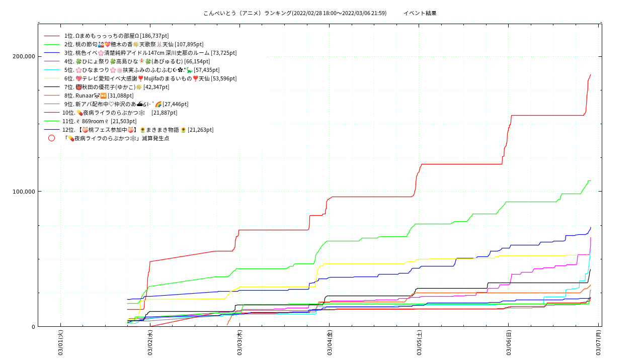Click the 03/03(木) x-axis date label
The image size is (644, 362).
click(239, 343)
